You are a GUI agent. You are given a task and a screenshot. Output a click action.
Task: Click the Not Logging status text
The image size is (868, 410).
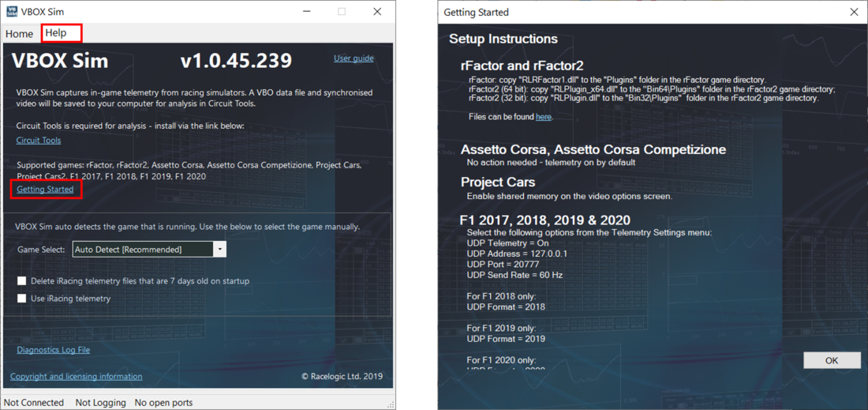point(101,403)
